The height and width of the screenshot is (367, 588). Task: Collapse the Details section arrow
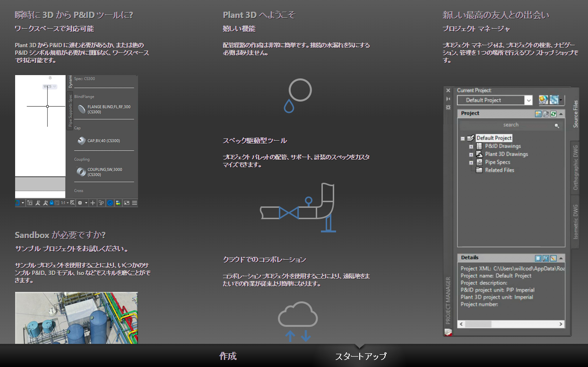561,258
